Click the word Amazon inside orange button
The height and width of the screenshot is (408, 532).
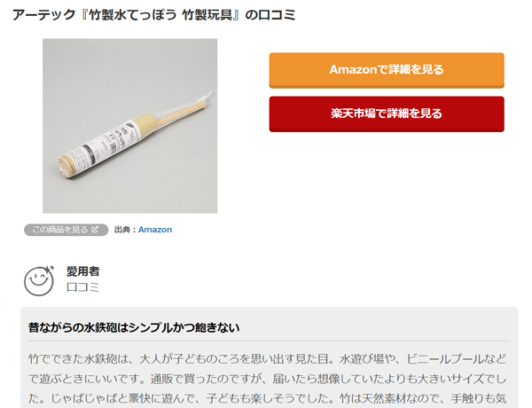(353, 69)
